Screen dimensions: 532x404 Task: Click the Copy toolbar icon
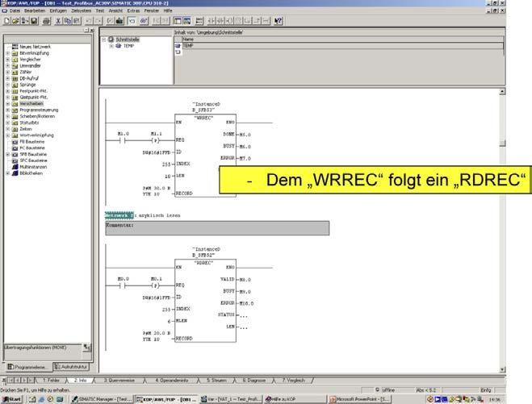68,21
